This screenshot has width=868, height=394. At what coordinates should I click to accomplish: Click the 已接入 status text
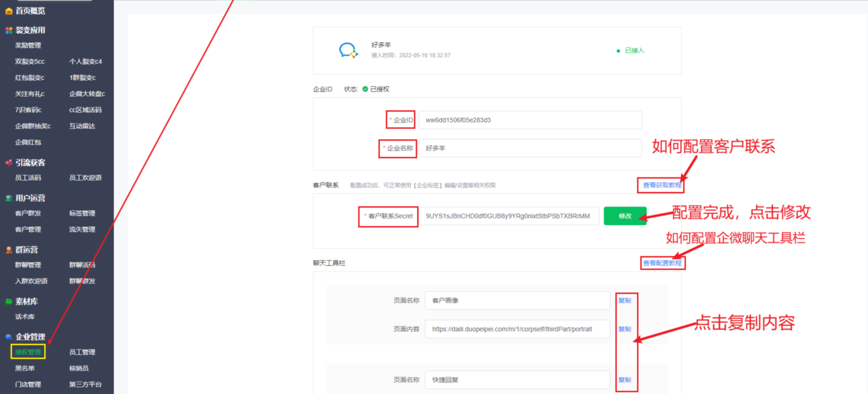[634, 51]
